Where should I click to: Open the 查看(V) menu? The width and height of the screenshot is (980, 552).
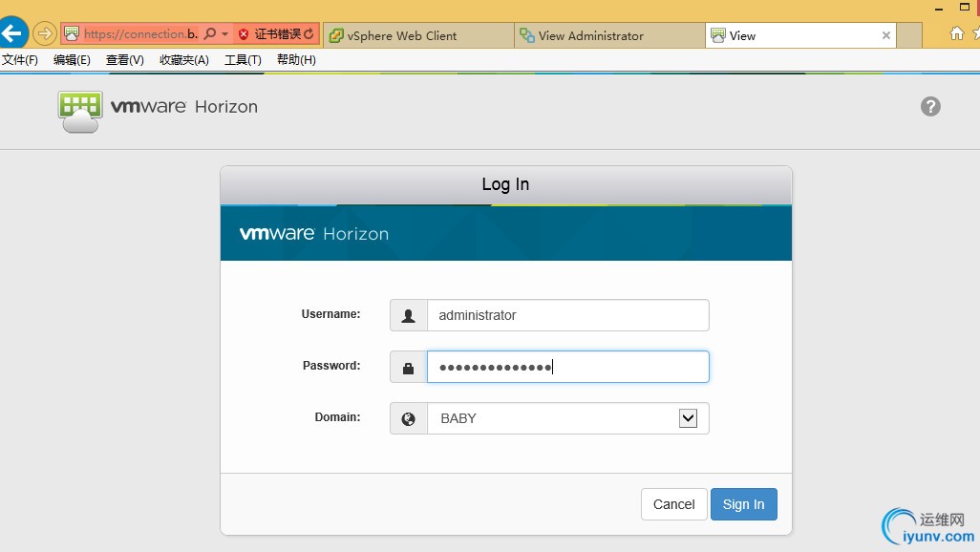click(125, 60)
